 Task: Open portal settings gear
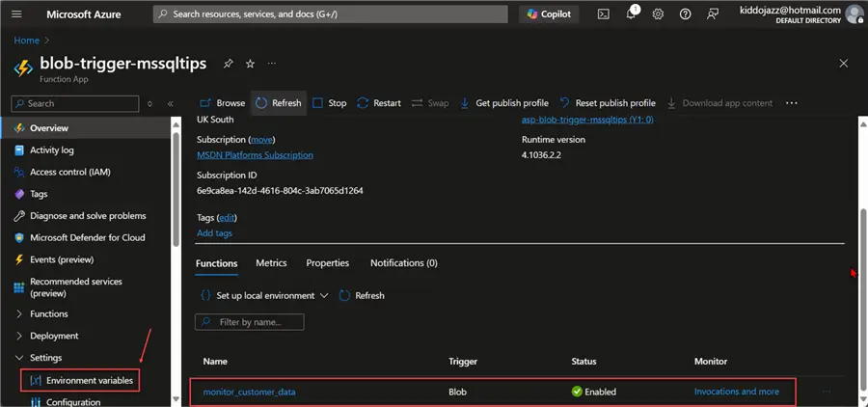pos(658,14)
